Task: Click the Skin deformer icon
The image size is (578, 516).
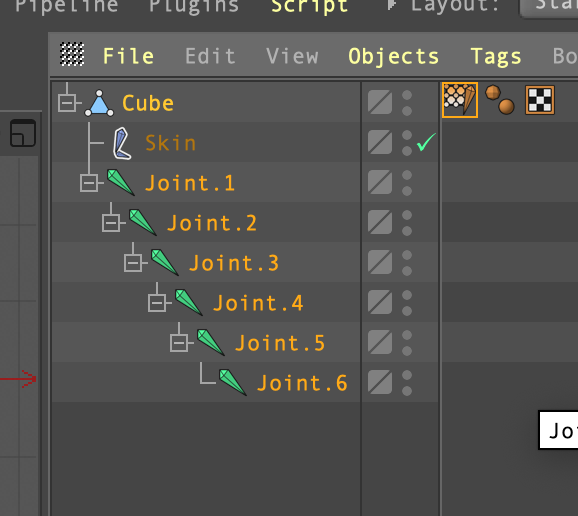Action: [x=122, y=143]
